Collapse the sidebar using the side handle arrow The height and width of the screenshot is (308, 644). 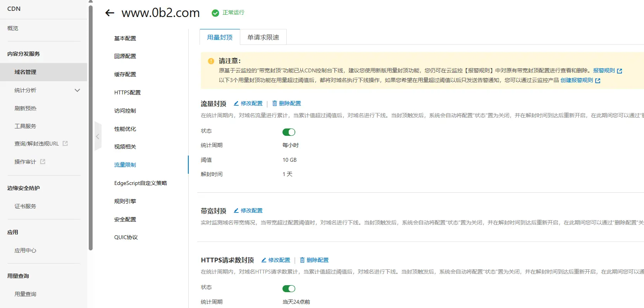click(98, 136)
